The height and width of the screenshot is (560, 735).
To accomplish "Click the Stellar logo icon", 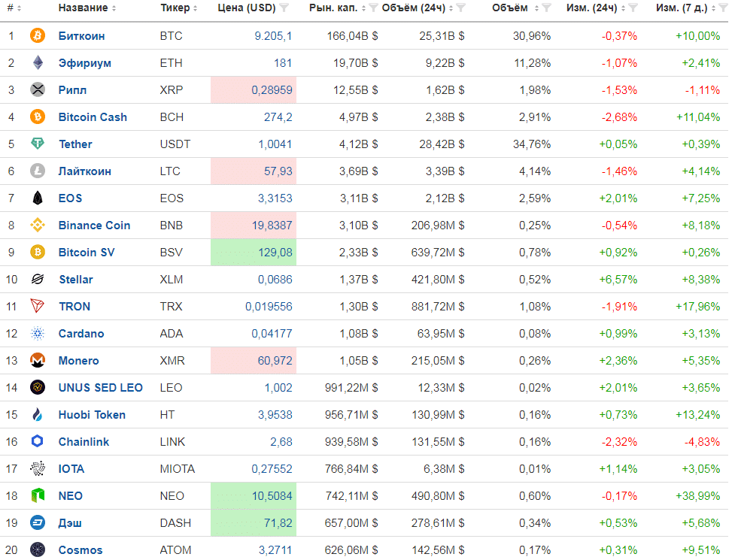I will tap(38, 280).
